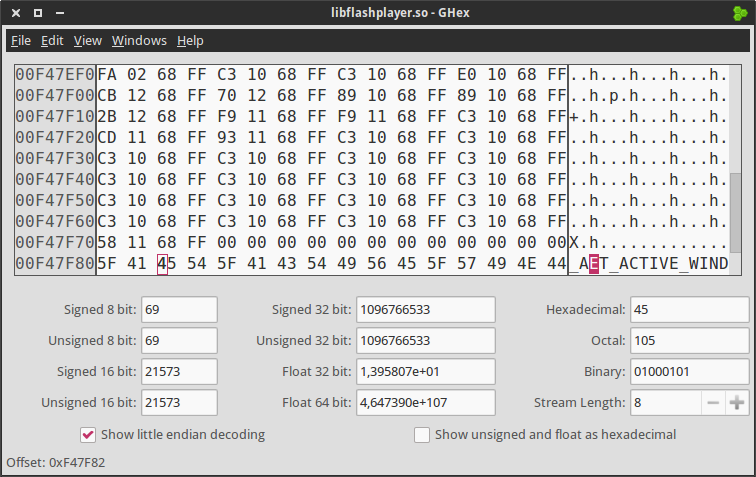Select last byte 44 in row 00F47F80
This screenshot has height=477, width=756.
[x=557, y=264]
